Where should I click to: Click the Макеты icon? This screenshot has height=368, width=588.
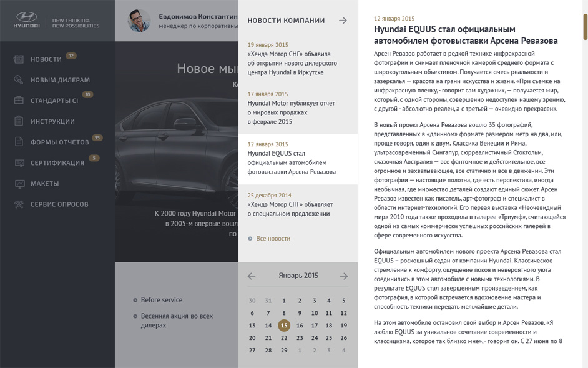pyautogui.click(x=19, y=184)
